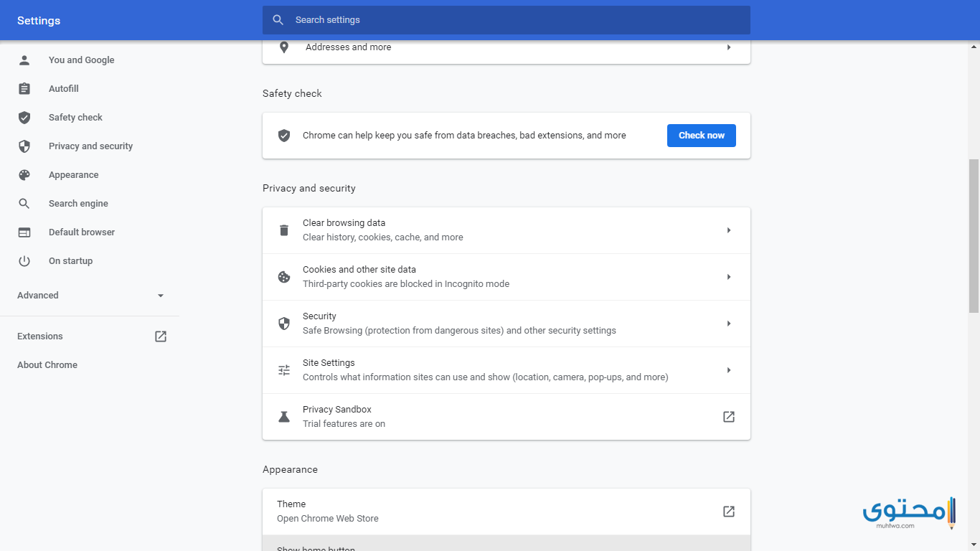Click the Autofill clipboard icon in sidebar
Image resolution: width=980 pixels, height=551 pixels.
coord(24,89)
